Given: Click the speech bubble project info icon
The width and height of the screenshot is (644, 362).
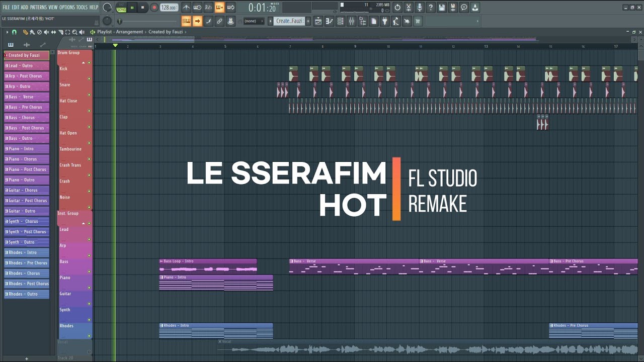Looking at the screenshot, I should click(464, 8).
